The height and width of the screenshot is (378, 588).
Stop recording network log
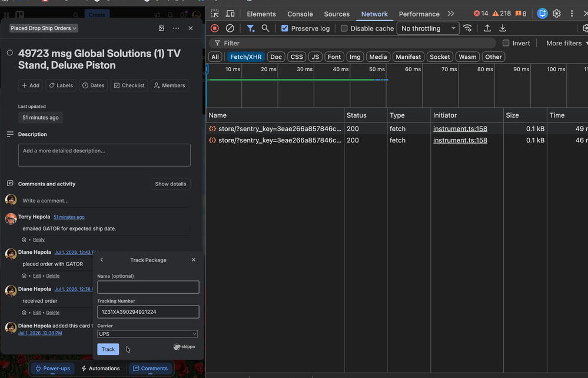click(x=214, y=28)
